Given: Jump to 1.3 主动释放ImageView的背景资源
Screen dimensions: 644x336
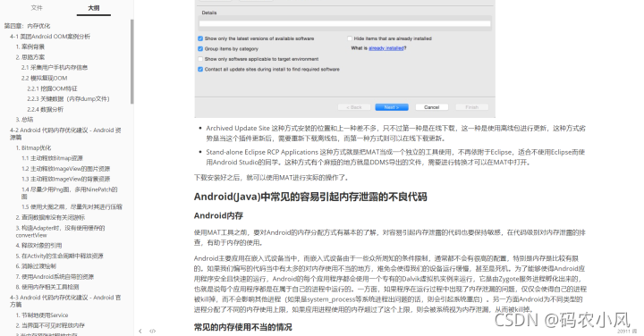Looking at the screenshot, I should [x=65, y=180].
